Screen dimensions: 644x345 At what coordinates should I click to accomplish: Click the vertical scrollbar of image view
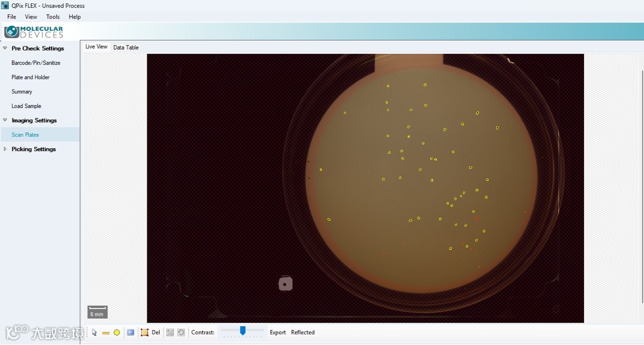pyautogui.click(x=641, y=187)
